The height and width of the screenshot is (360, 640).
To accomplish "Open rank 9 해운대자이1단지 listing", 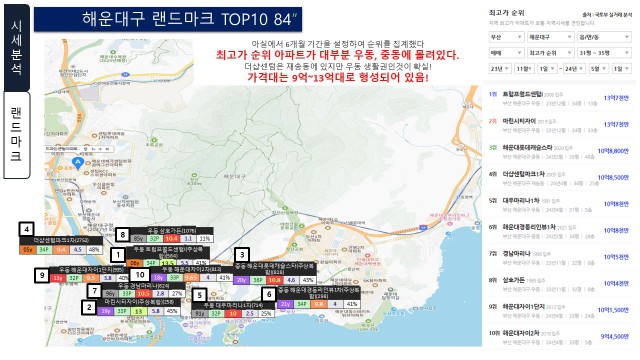I will click(x=559, y=311).
